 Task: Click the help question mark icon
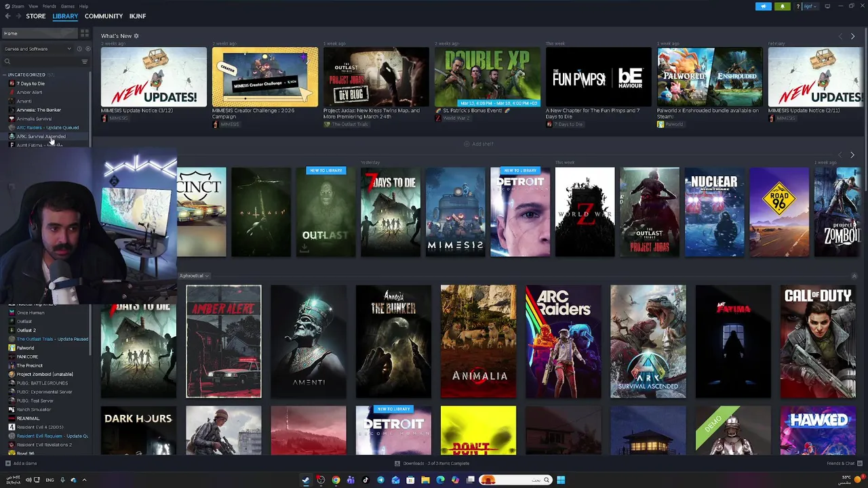pos(798,6)
